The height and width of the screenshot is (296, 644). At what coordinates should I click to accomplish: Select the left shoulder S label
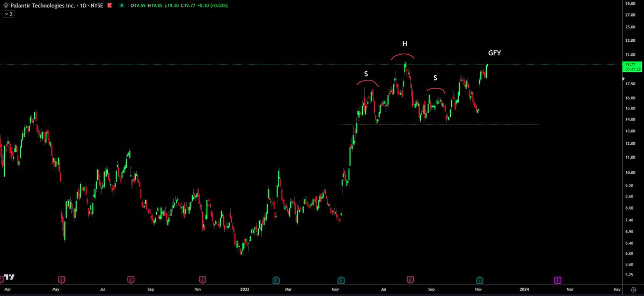[x=366, y=74]
